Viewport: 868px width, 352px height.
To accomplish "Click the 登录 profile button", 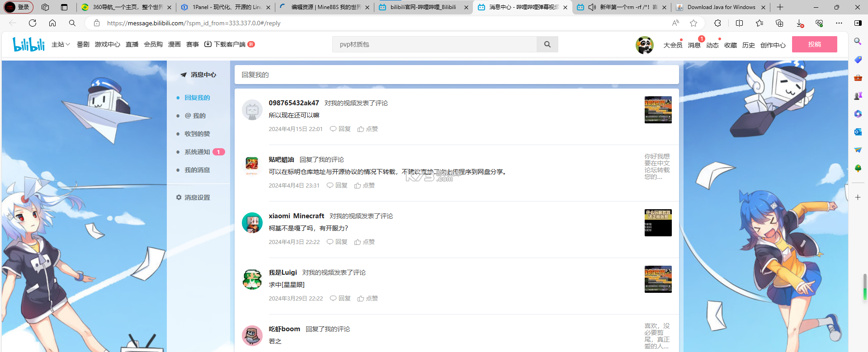I will click(x=18, y=7).
